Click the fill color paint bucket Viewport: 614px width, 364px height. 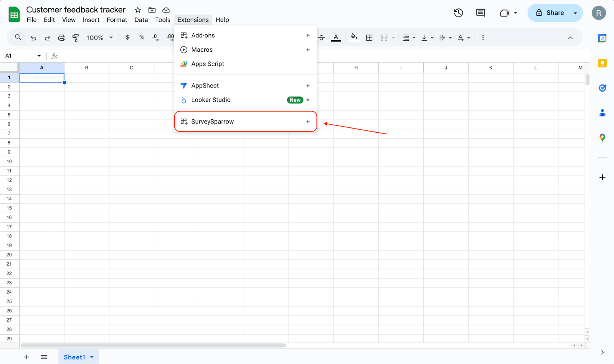[354, 37]
